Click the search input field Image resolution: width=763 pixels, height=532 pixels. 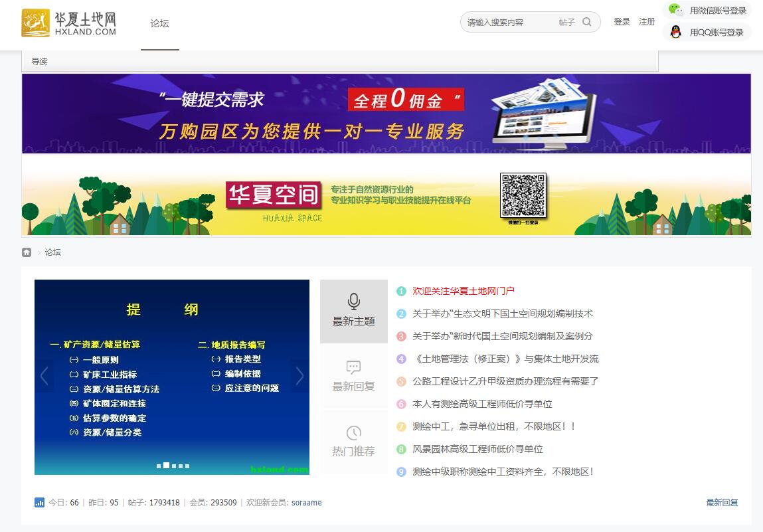(509, 23)
